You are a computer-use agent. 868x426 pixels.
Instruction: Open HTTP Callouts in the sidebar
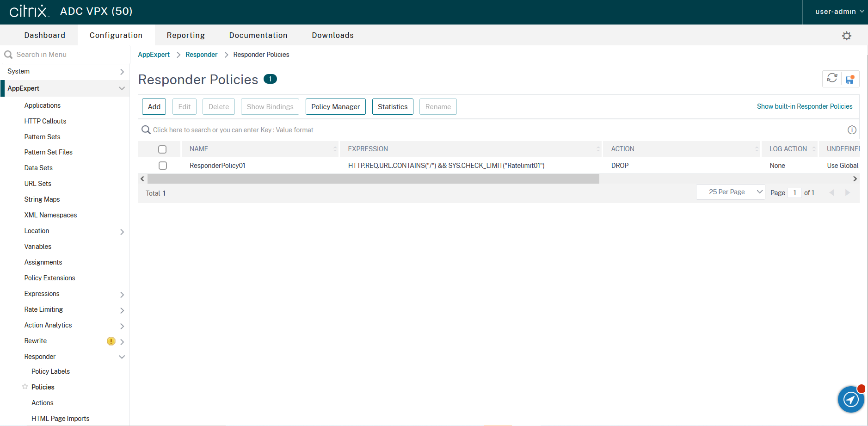point(45,121)
